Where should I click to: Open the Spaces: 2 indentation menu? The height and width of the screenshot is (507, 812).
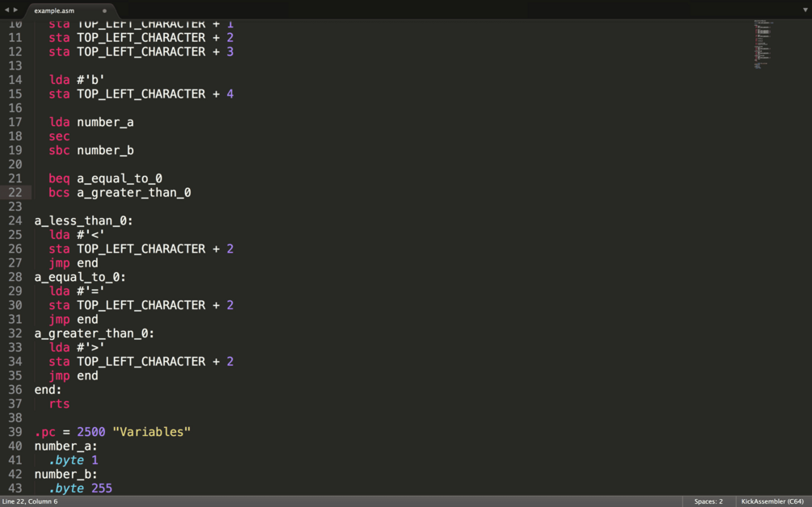click(709, 501)
